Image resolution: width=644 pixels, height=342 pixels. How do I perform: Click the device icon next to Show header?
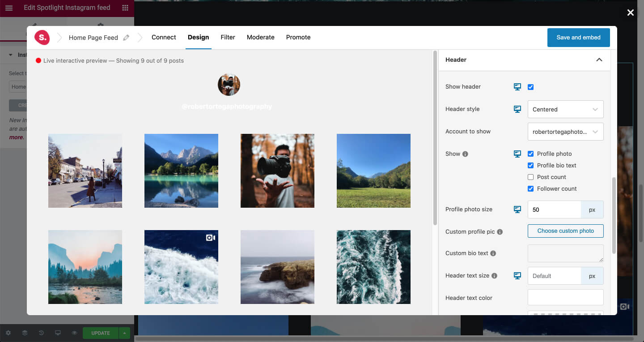[517, 87]
